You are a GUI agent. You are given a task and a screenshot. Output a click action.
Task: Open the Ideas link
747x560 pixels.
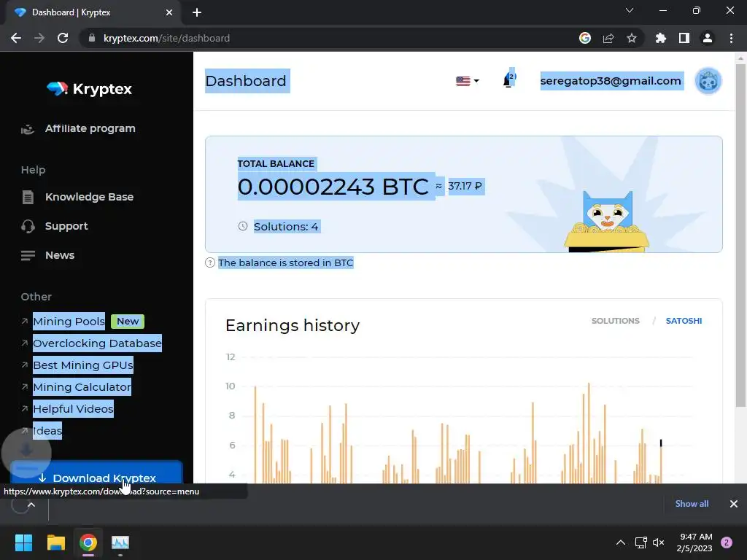pyautogui.click(x=47, y=430)
